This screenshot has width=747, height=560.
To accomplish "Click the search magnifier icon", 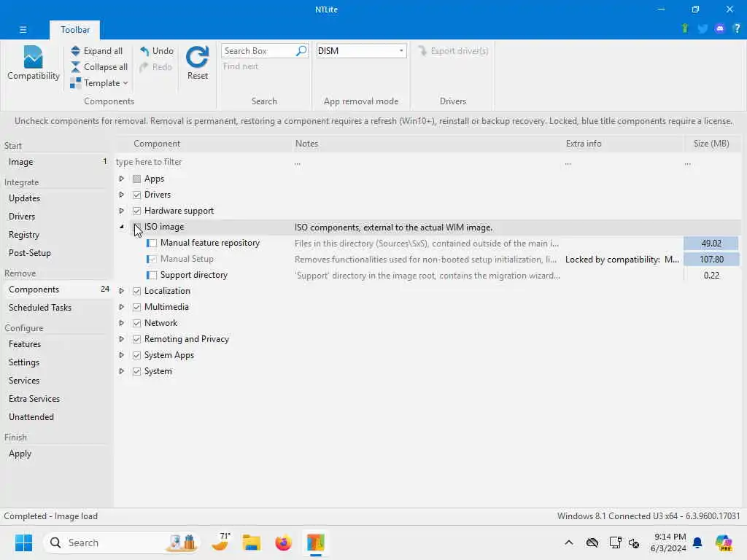I will [x=301, y=50].
